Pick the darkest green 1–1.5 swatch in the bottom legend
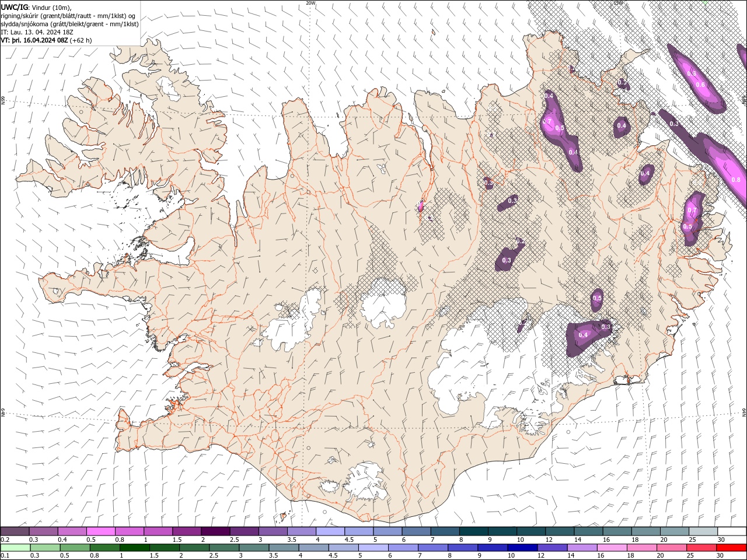The height and width of the screenshot is (560, 747). (134, 548)
